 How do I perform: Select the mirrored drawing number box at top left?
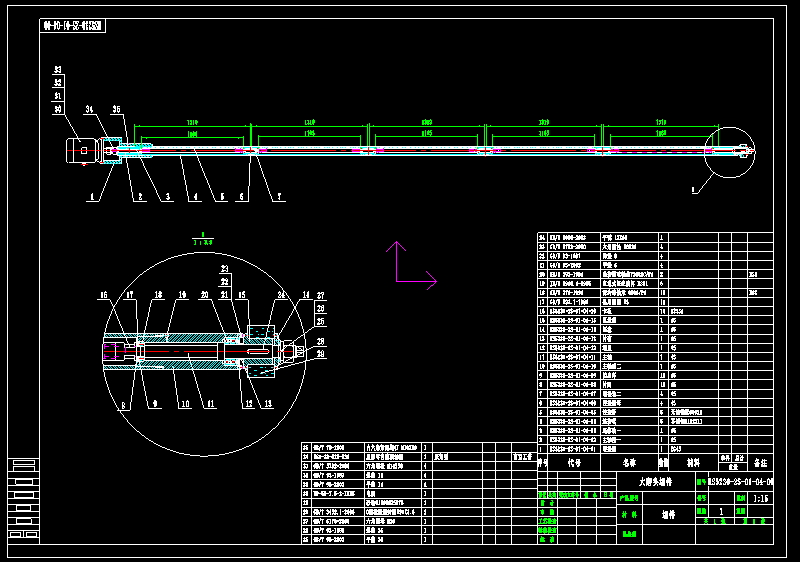point(72,26)
